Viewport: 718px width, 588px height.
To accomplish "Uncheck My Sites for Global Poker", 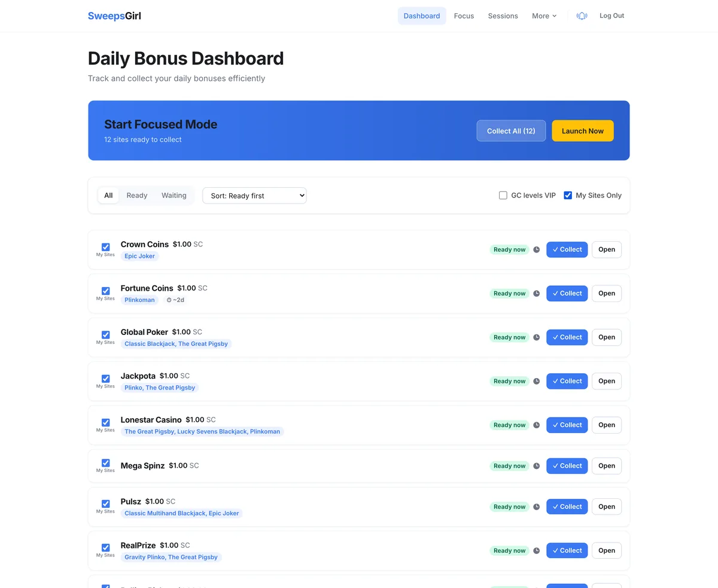I will click(x=106, y=335).
